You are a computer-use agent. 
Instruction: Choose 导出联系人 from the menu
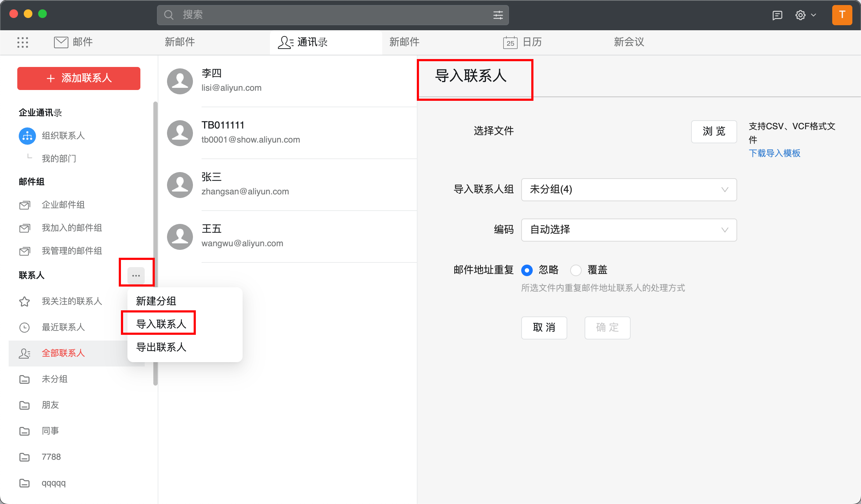pos(161,347)
